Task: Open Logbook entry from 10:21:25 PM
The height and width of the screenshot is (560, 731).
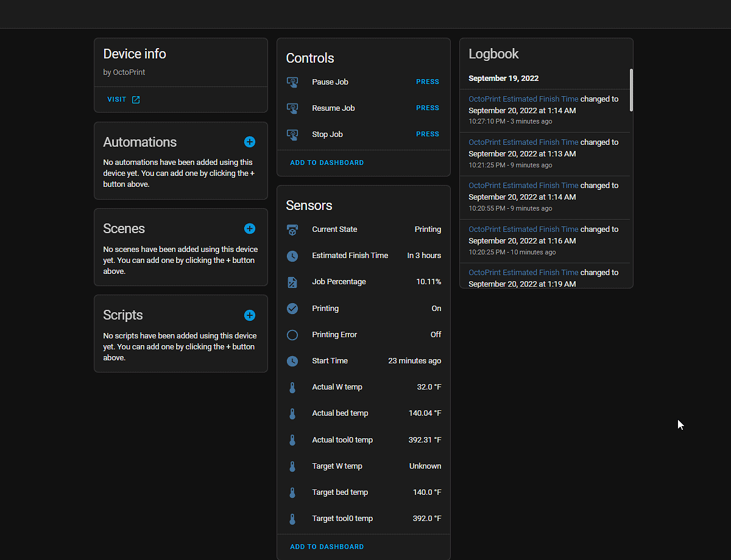Action: (x=545, y=153)
